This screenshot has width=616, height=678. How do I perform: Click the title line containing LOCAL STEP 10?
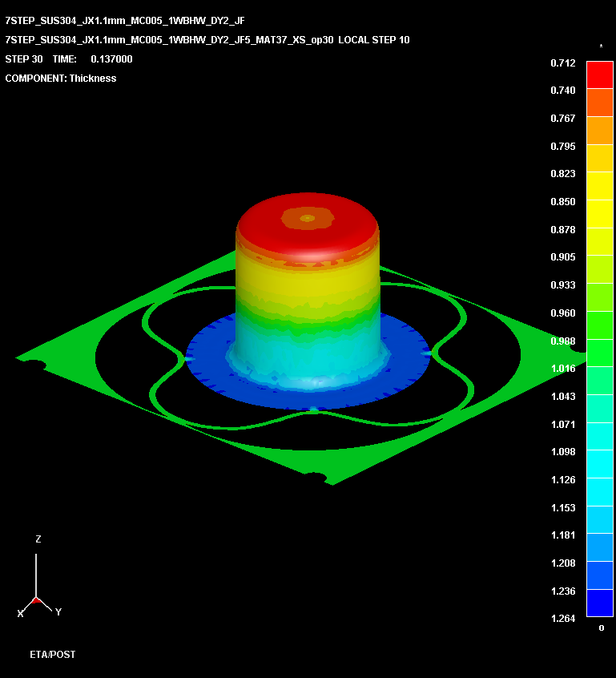pos(207,40)
